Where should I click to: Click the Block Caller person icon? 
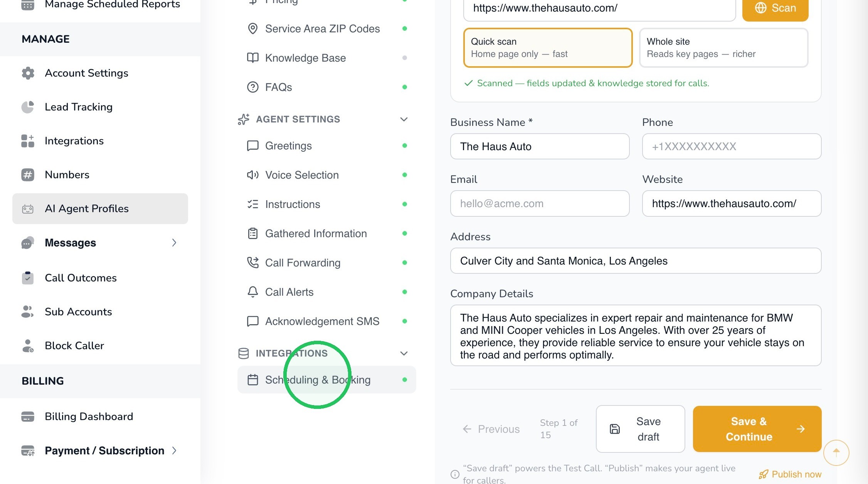coord(28,345)
